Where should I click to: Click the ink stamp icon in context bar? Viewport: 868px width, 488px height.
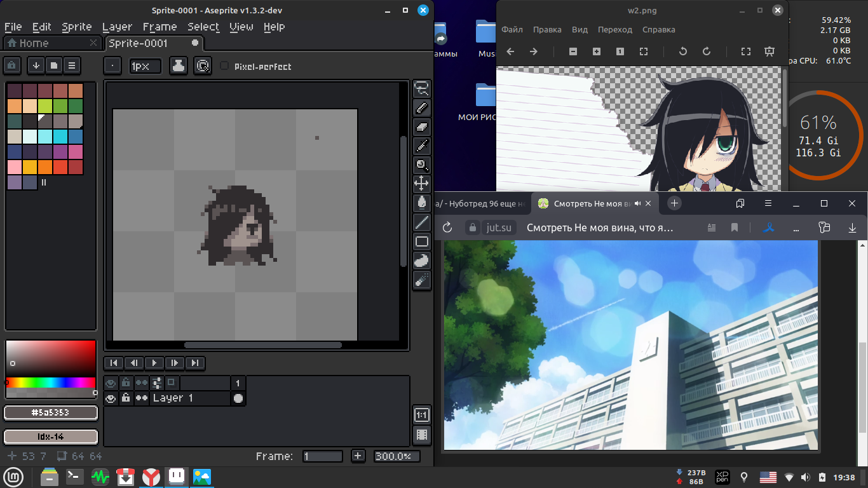pos(179,65)
